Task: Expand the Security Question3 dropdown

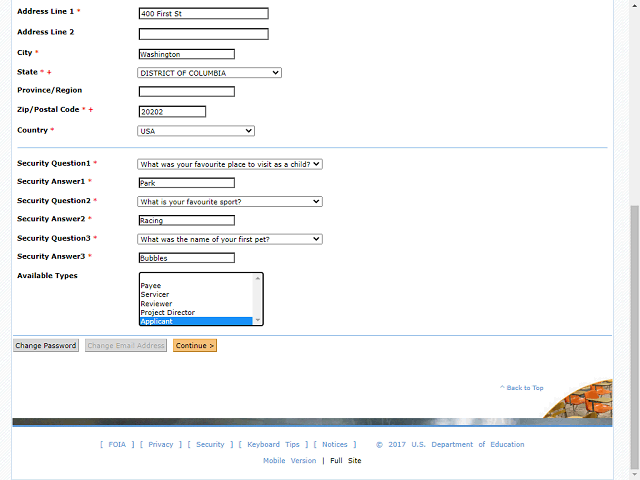Action: click(229, 239)
